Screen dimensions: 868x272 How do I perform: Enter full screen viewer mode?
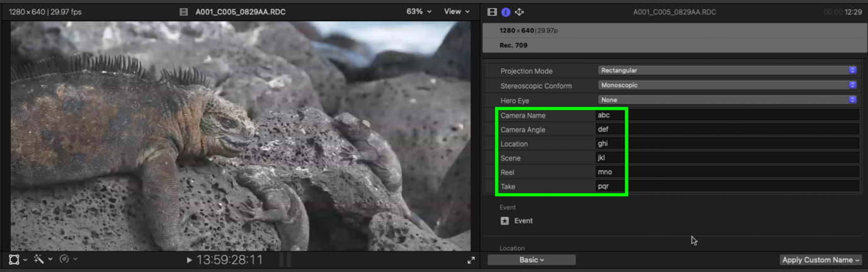pyautogui.click(x=471, y=260)
